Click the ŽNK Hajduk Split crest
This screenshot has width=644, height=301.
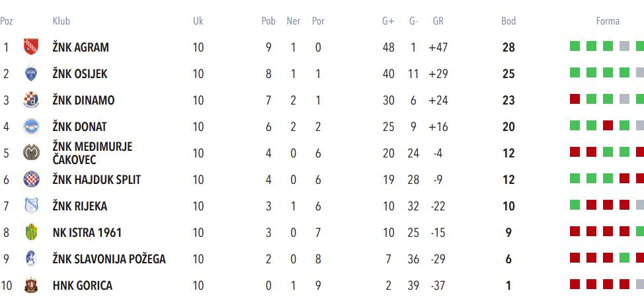(31, 179)
